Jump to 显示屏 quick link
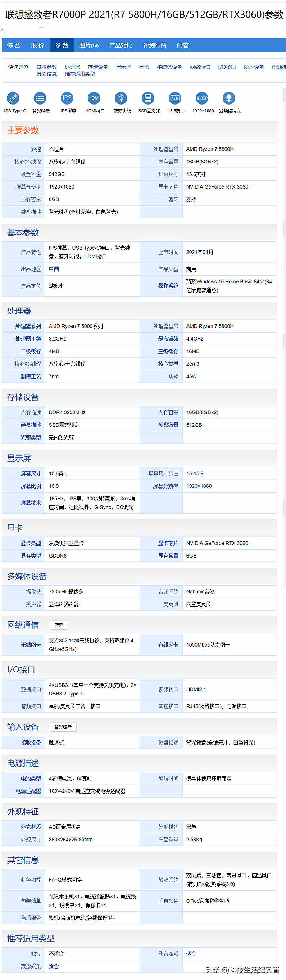286x980 pixels. 123,67
